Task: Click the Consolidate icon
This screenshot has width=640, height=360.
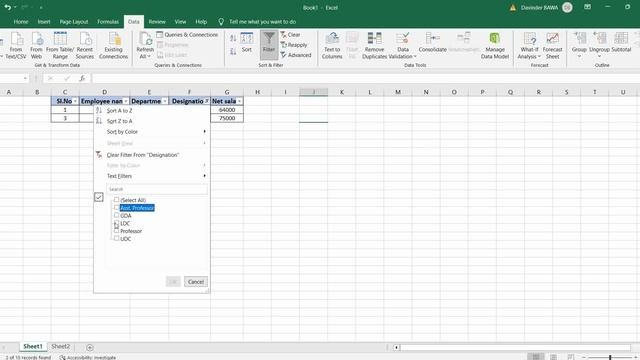Action: [x=433, y=43]
